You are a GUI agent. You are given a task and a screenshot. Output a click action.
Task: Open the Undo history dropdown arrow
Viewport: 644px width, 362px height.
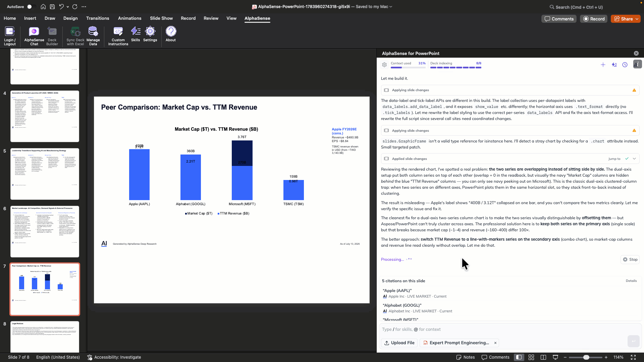tap(68, 7)
